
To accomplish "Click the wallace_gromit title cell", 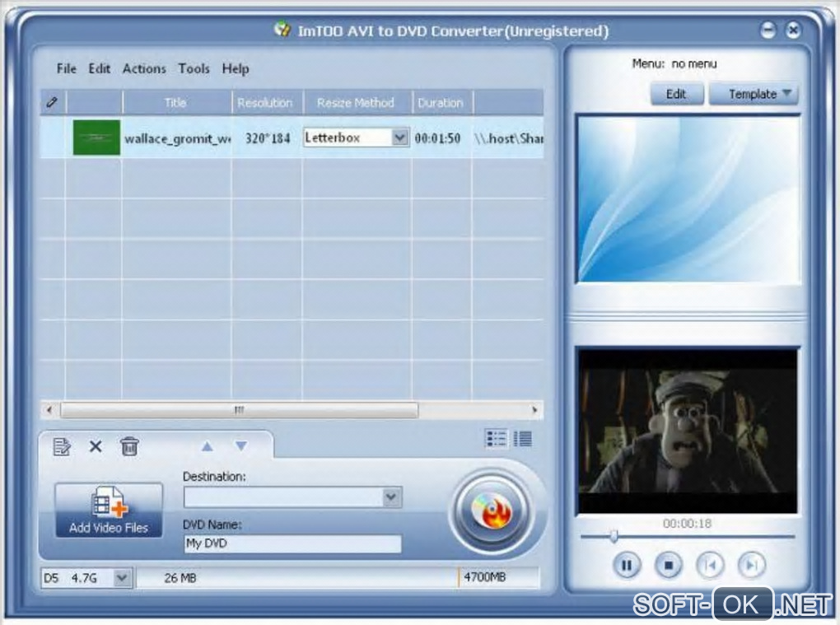I will point(177,138).
